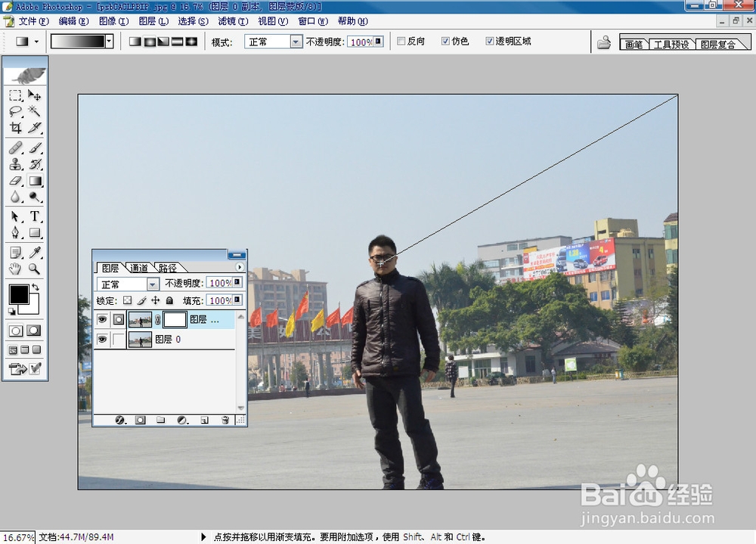Select the Brush tool
756x544 pixels.
click(34, 148)
